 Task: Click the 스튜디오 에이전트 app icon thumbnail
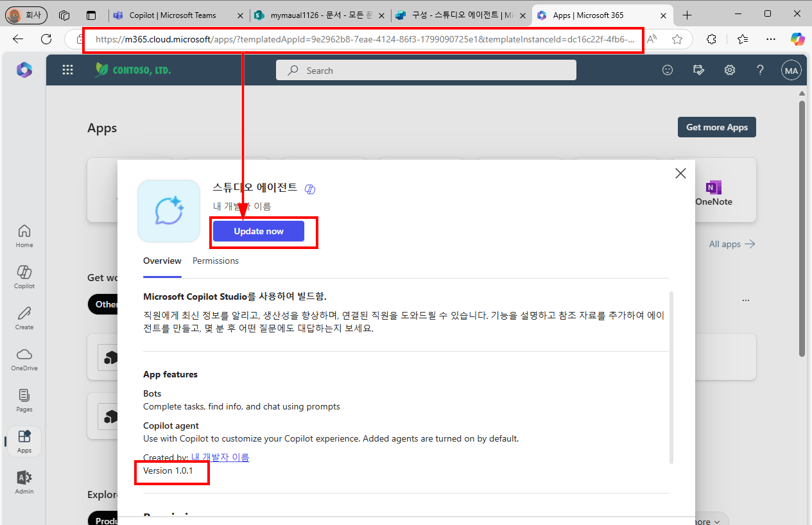pyautogui.click(x=169, y=211)
